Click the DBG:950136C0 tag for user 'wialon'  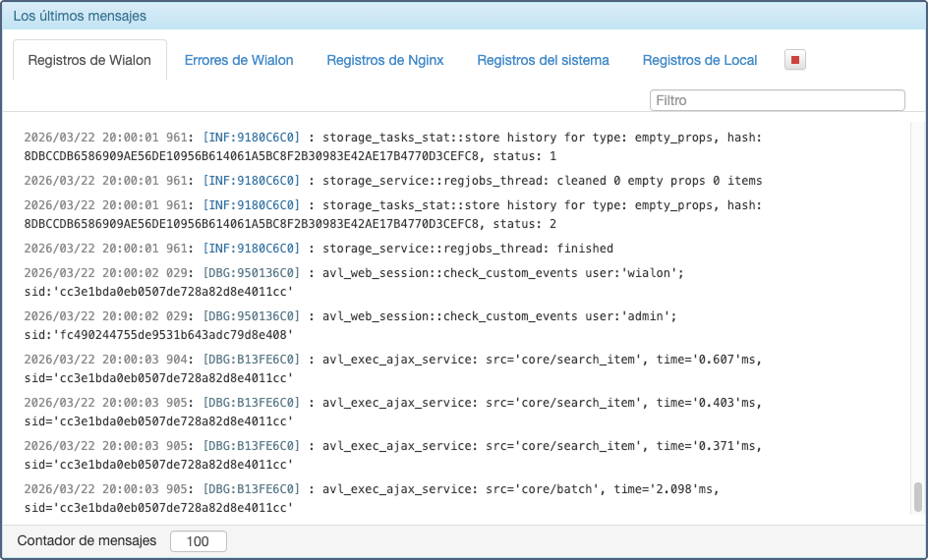(251, 273)
